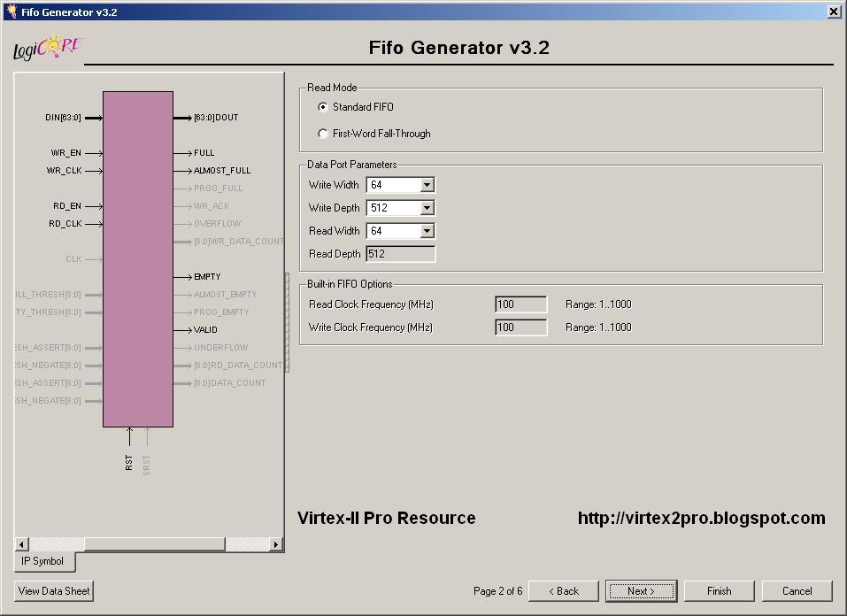The width and height of the screenshot is (847, 616).
Task: Click the Page 2 of 6 indicator
Action: coord(498,591)
